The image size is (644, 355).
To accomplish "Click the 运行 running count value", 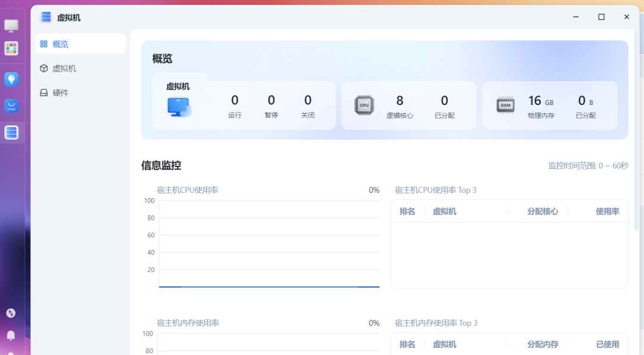I will click(234, 100).
